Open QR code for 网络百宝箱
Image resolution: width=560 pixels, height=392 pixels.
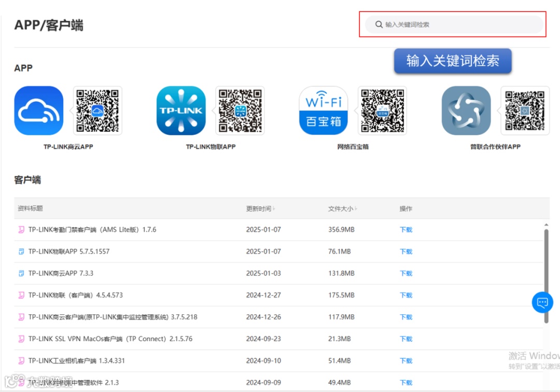pyautogui.click(x=383, y=110)
